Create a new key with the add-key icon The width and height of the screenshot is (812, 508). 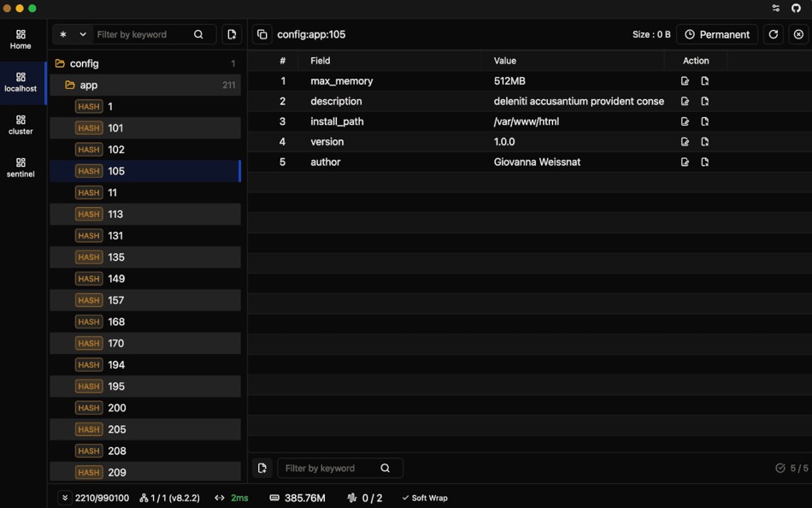231,34
